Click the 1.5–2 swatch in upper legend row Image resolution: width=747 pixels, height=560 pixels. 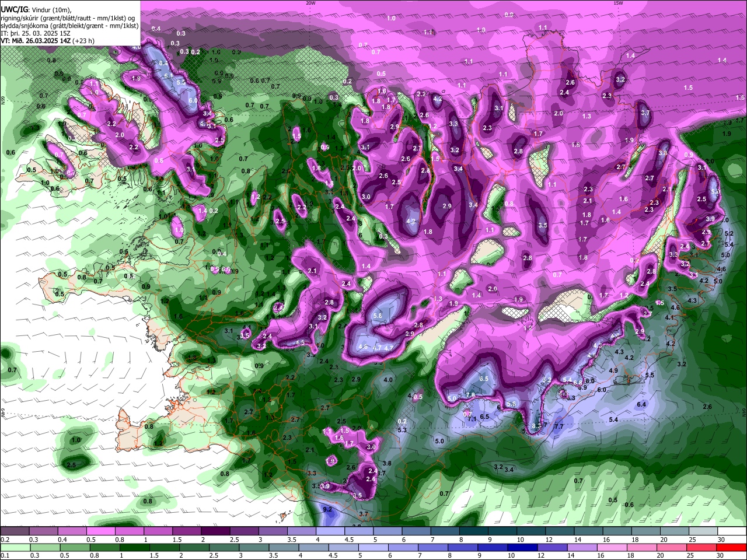(187, 531)
